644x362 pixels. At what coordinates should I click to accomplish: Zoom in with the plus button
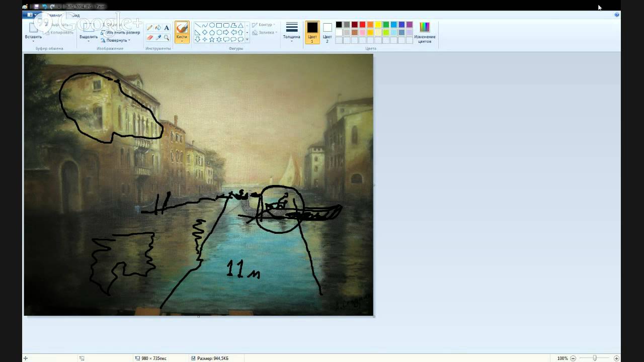click(617, 358)
